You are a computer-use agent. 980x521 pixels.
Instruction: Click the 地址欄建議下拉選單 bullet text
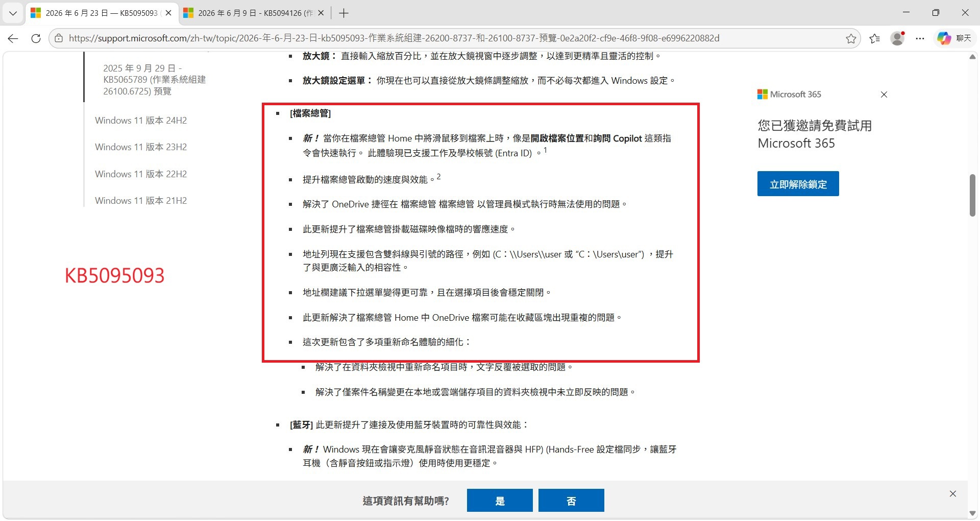tap(427, 293)
